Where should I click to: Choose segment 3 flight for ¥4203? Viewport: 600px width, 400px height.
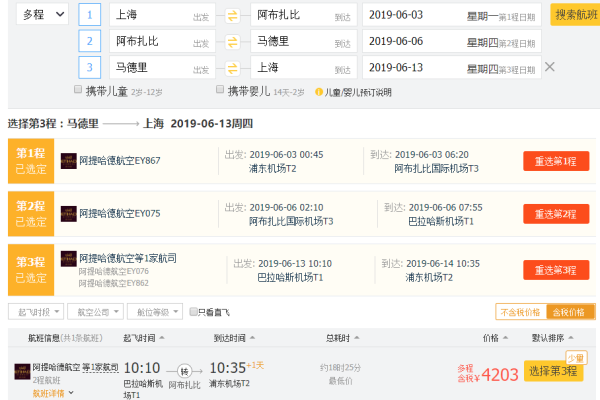pyautogui.click(x=553, y=371)
